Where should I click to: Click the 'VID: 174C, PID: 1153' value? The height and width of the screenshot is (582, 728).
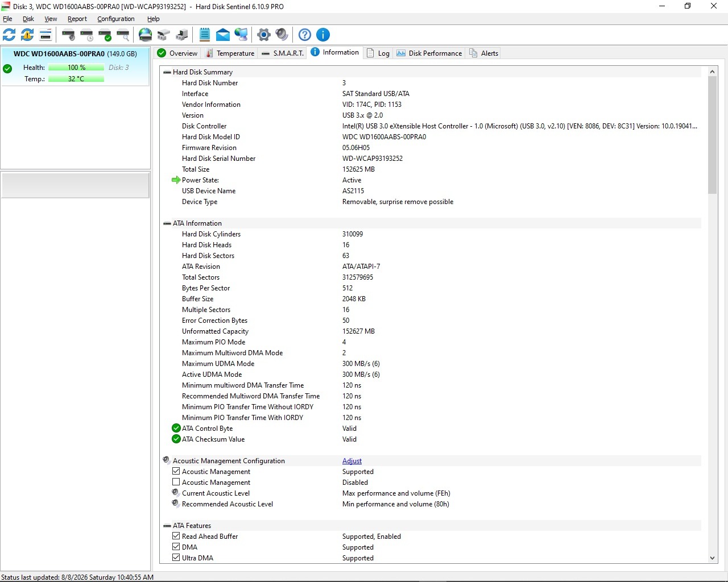pyautogui.click(x=372, y=105)
